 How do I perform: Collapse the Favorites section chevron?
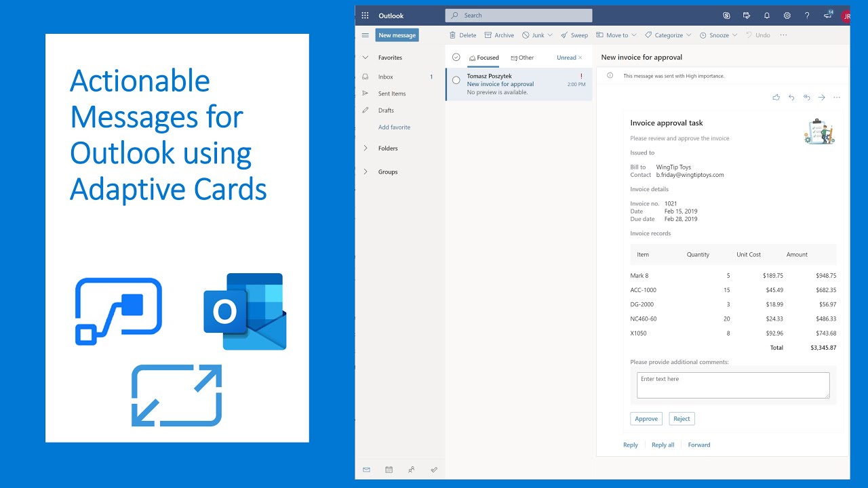(366, 58)
